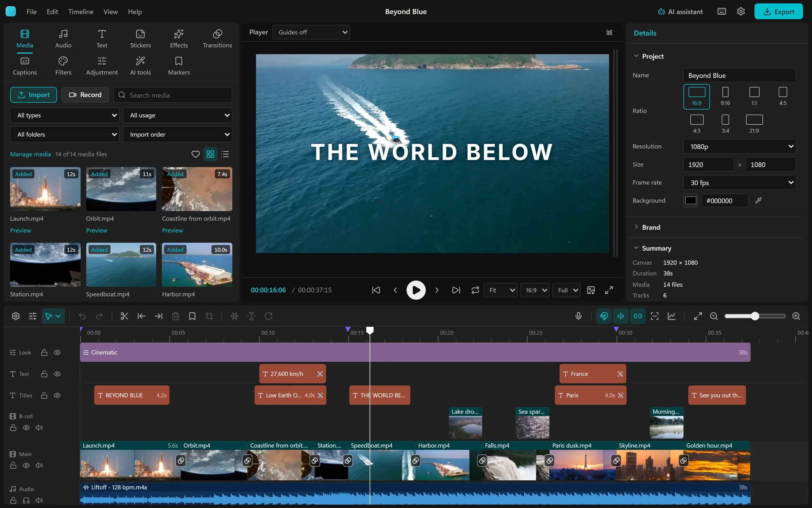Open the AI tools panel

coord(140,66)
